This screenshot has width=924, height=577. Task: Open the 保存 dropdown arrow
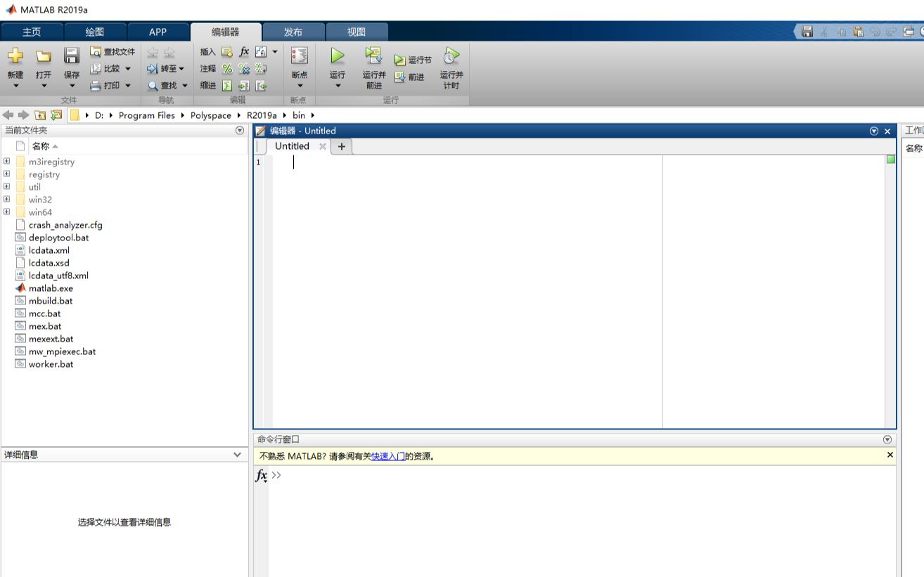(x=72, y=86)
